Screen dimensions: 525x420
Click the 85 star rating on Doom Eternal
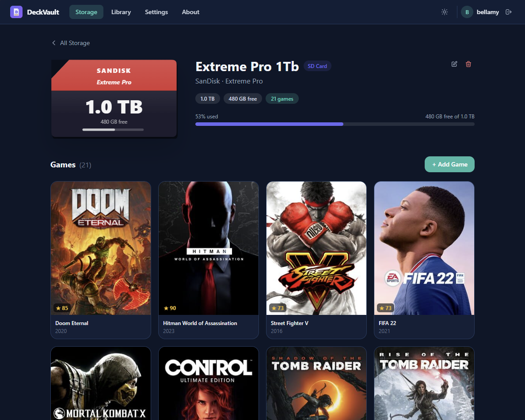pos(62,308)
